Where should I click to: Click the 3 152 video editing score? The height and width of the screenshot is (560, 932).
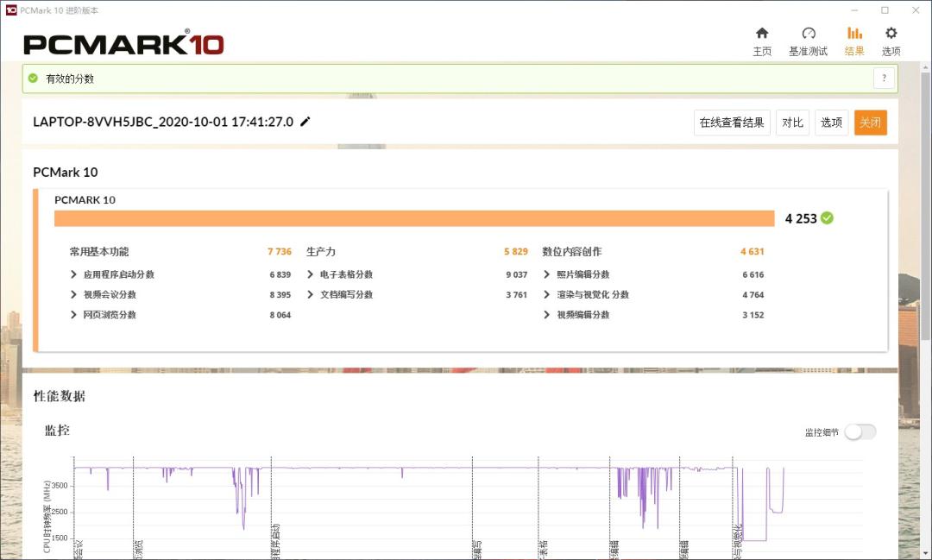[x=753, y=315]
